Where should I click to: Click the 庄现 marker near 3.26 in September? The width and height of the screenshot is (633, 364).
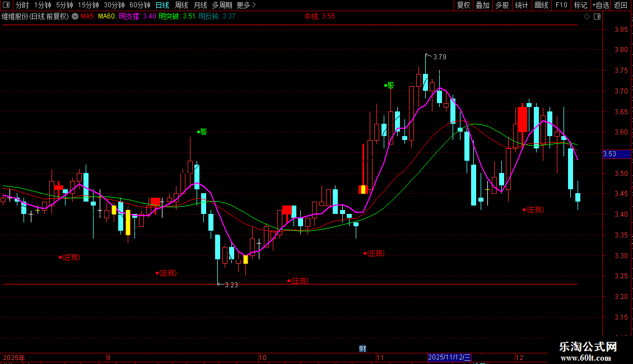(166, 273)
